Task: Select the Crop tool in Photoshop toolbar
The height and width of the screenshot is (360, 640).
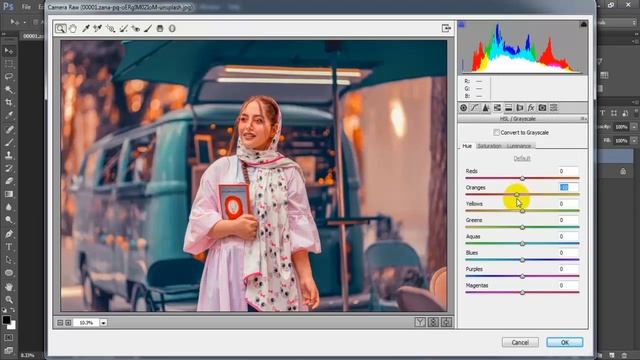Action: (x=9, y=103)
